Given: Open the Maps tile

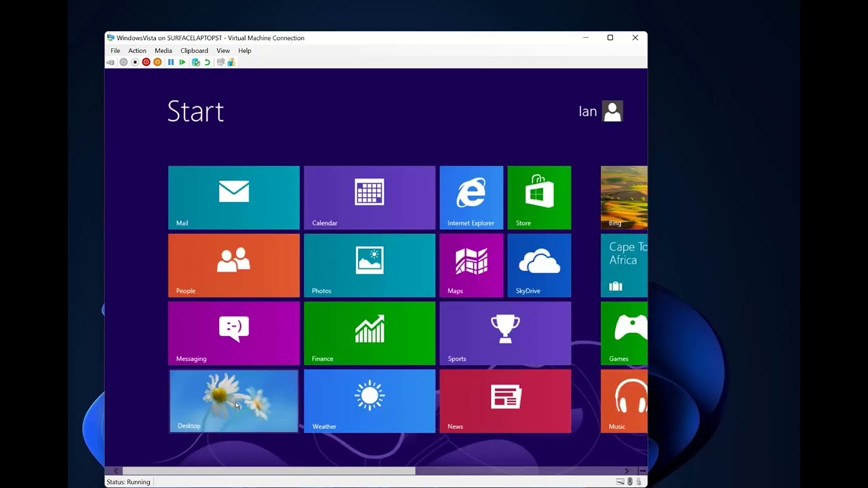Looking at the screenshot, I should tap(471, 265).
